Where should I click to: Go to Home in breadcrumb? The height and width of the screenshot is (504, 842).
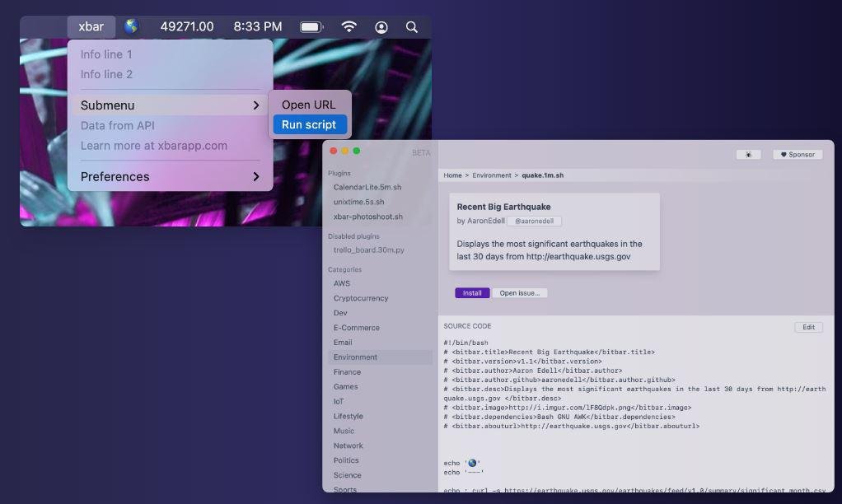point(452,175)
